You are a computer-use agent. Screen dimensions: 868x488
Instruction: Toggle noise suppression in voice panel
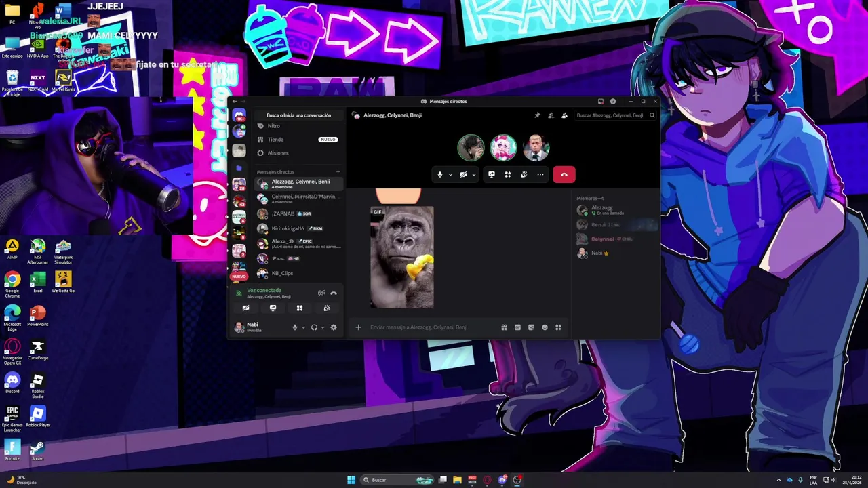pos(321,293)
